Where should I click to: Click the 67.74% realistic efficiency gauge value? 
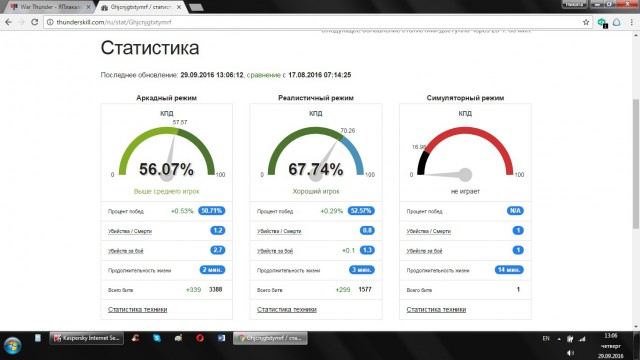pos(316,169)
